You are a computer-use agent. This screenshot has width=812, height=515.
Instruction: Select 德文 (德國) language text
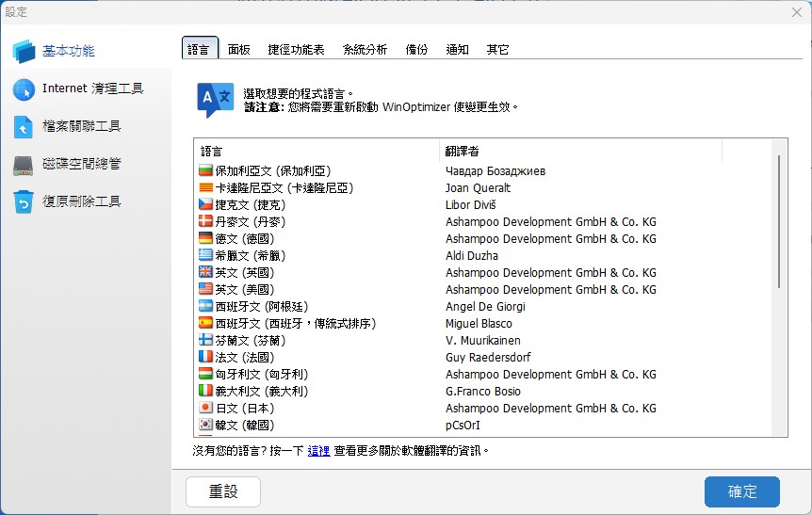pyautogui.click(x=244, y=238)
